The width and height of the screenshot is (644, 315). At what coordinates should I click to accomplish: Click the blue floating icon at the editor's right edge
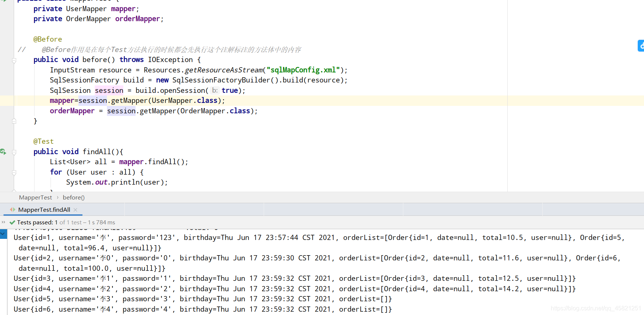[641, 46]
